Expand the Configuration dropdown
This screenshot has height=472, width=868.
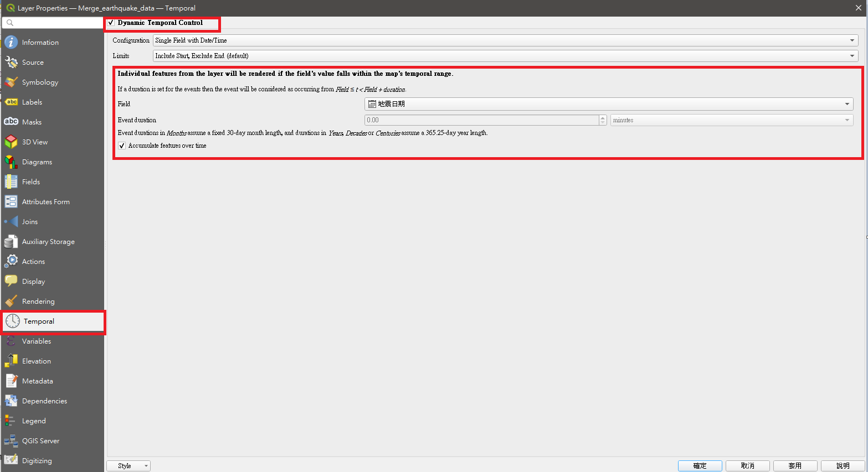click(x=505, y=40)
